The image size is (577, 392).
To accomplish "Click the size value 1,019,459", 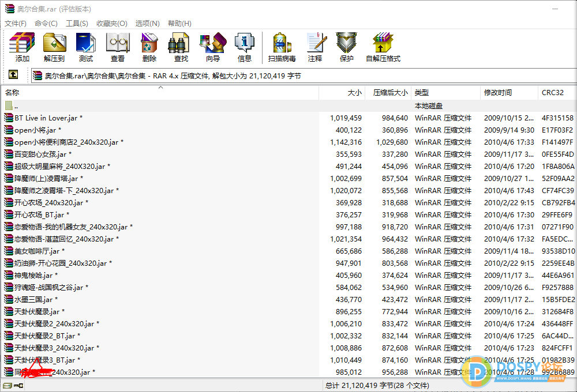I will point(346,118).
